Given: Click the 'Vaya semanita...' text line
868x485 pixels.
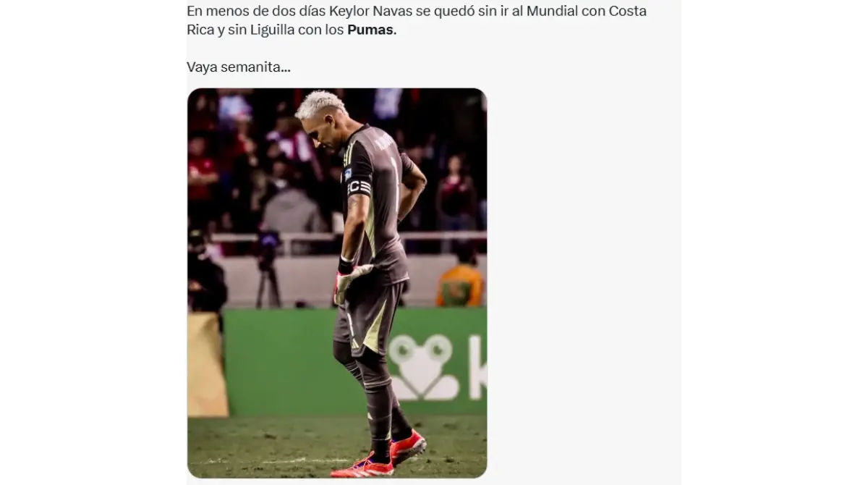Looking at the screenshot, I should [239, 67].
